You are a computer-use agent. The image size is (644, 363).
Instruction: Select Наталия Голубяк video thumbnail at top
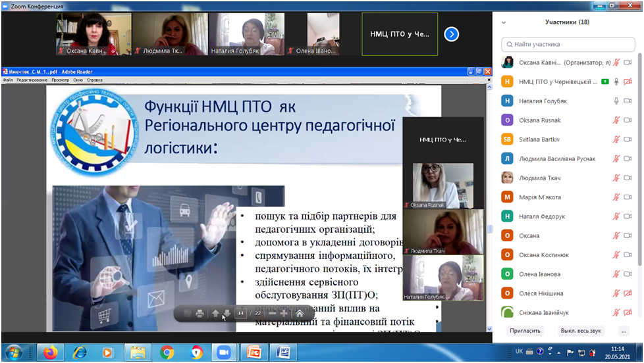(x=246, y=34)
